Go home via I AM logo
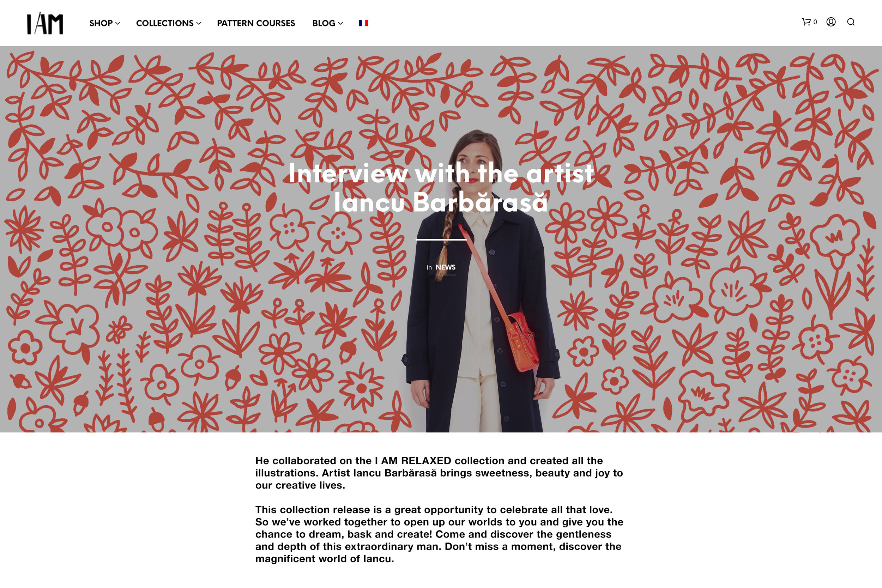The image size is (882, 588). (x=45, y=23)
